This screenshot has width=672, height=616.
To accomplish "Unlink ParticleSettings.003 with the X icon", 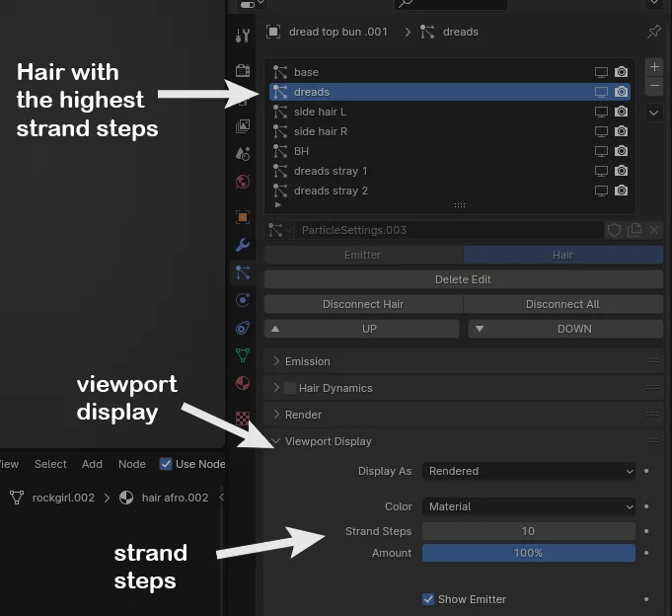I will click(654, 230).
